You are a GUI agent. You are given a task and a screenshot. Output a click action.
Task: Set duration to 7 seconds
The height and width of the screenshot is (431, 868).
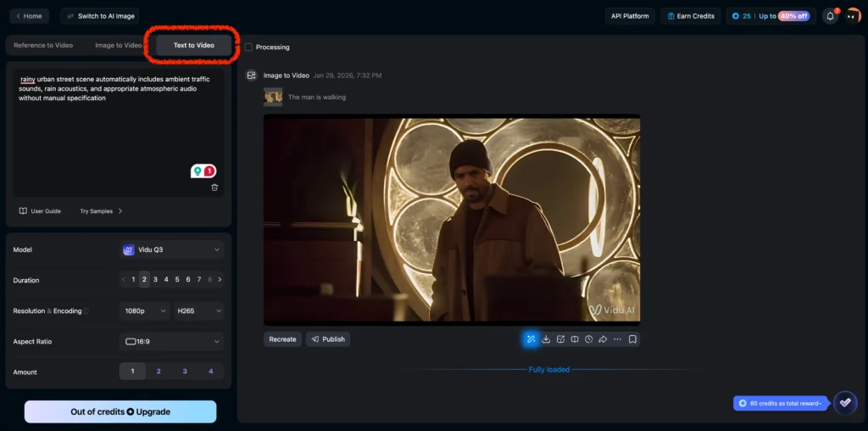coord(199,280)
